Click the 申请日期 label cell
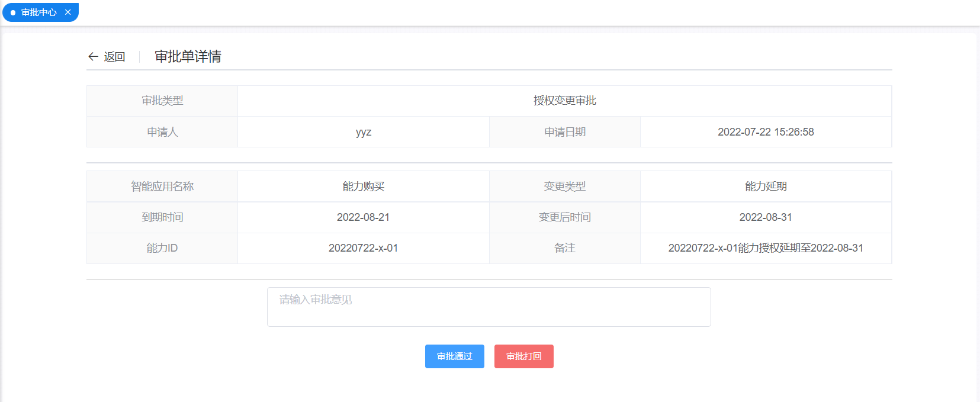The height and width of the screenshot is (402, 980). 565,132
